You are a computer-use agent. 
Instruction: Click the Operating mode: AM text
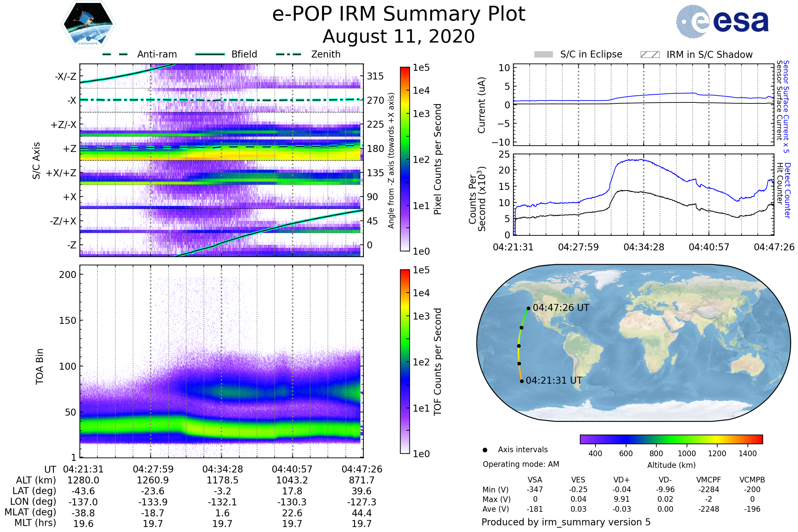click(521, 464)
